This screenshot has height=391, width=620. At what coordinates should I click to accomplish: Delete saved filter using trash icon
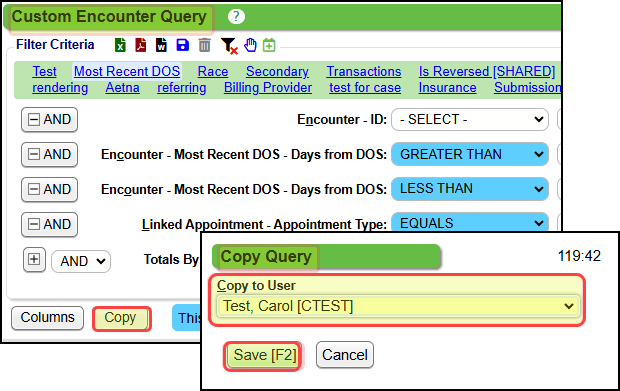click(204, 45)
